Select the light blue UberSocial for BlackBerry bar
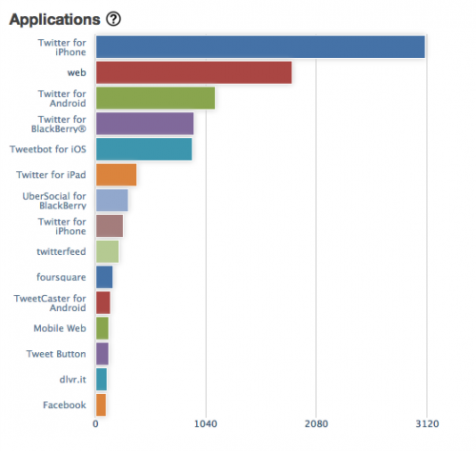 click(x=112, y=201)
